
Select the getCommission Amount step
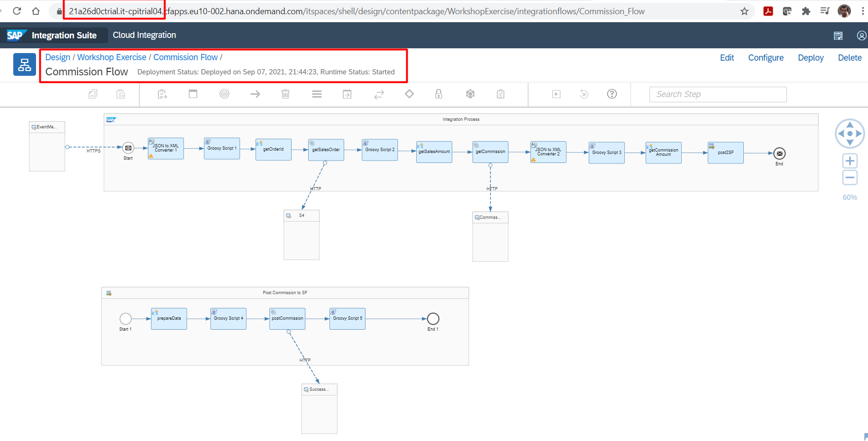[664, 153]
